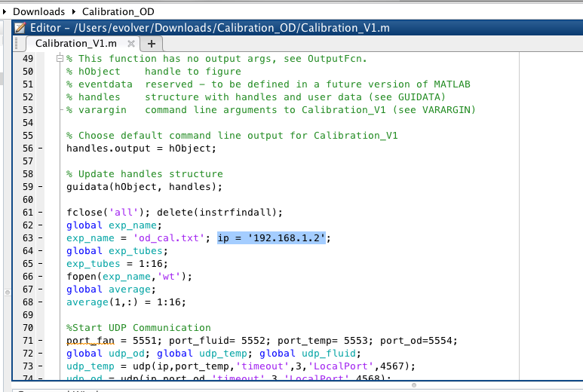Click 'global exp_name;' on line 62
This screenshot has width=583, height=392.
point(114,225)
